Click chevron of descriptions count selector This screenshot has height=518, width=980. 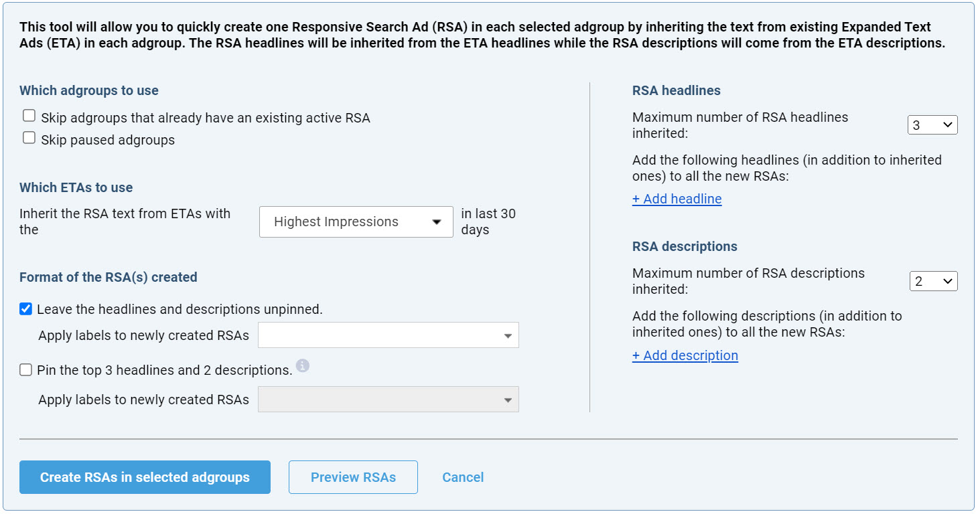click(x=948, y=282)
